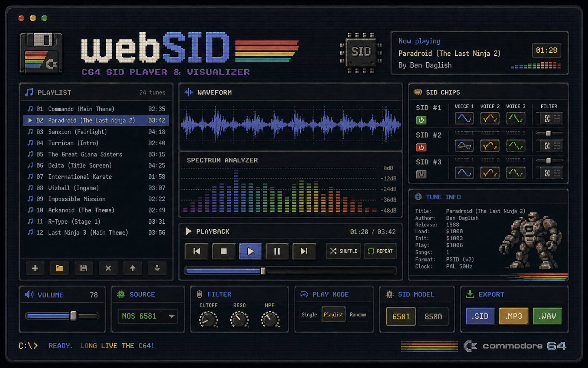The width and height of the screenshot is (588, 368).
Task: Click the CUTOFF filter knob
Action: click(x=208, y=319)
